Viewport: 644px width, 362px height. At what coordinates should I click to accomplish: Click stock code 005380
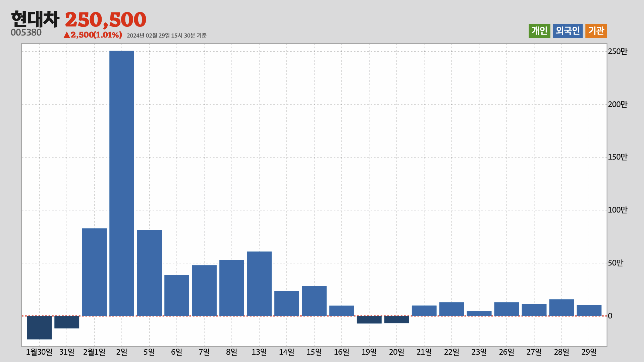pyautogui.click(x=26, y=33)
